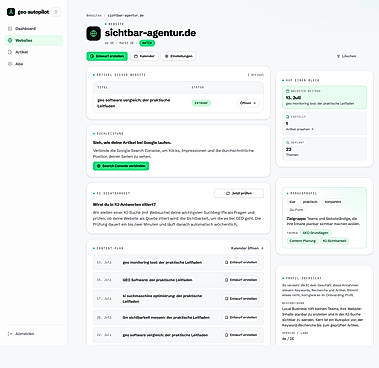The image size is (379, 368).
Task: Open Dashboard from the sidebar
Action: (x=34, y=29)
